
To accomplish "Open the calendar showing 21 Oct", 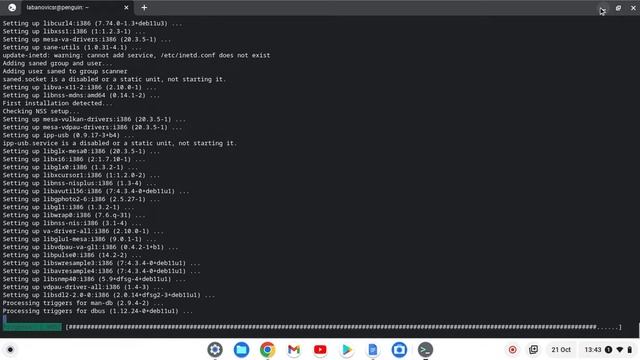I will pos(561,350).
